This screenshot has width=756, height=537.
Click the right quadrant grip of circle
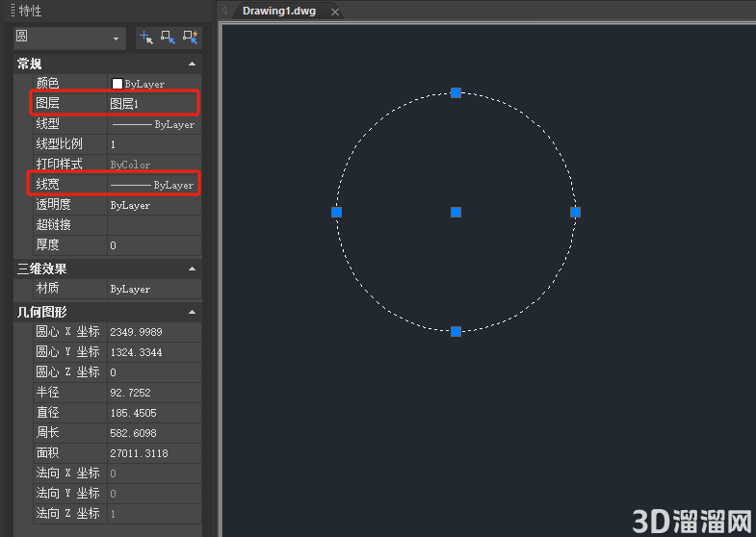[575, 213]
